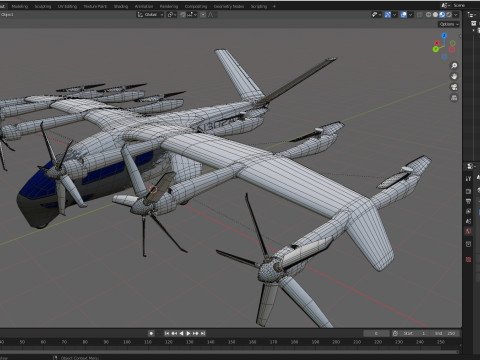Open snapping options dropdown
The image size is (480, 360).
(192, 15)
